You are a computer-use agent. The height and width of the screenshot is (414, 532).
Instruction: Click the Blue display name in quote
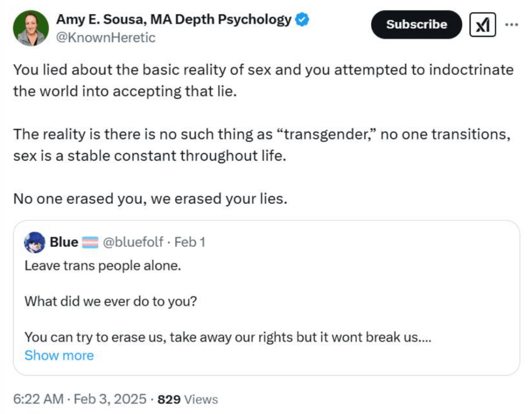(x=64, y=242)
